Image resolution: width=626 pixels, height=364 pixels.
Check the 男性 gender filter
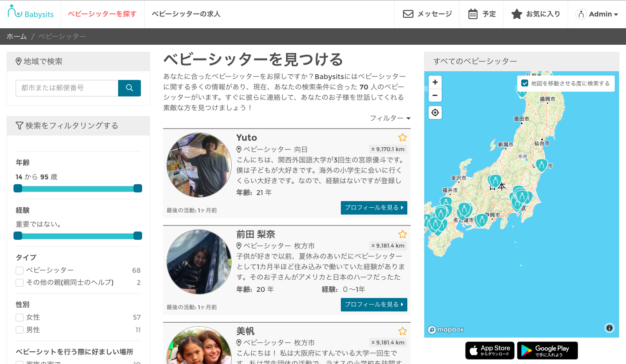coord(20,330)
